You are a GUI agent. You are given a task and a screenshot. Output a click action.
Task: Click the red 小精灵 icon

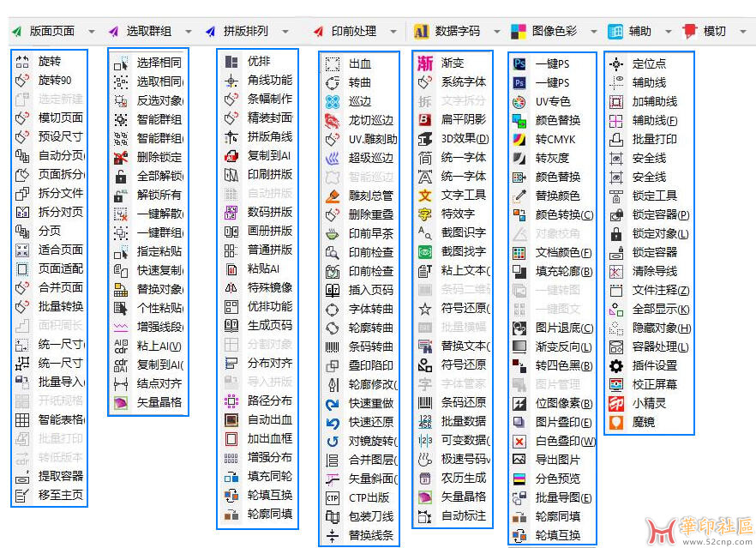click(x=616, y=403)
